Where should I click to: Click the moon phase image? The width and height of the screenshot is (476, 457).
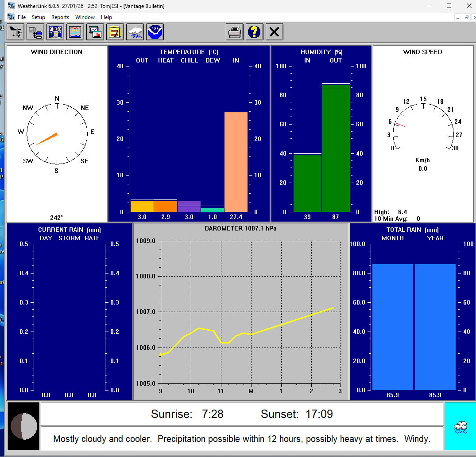[23, 426]
